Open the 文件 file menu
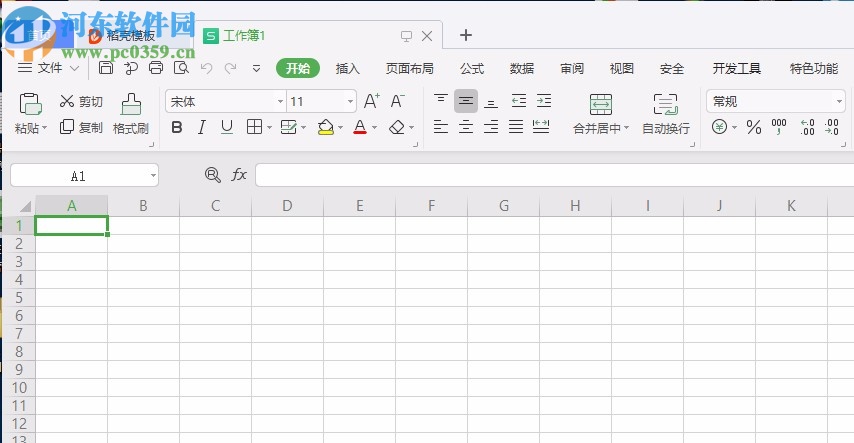This screenshot has width=854, height=443. [48, 68]
